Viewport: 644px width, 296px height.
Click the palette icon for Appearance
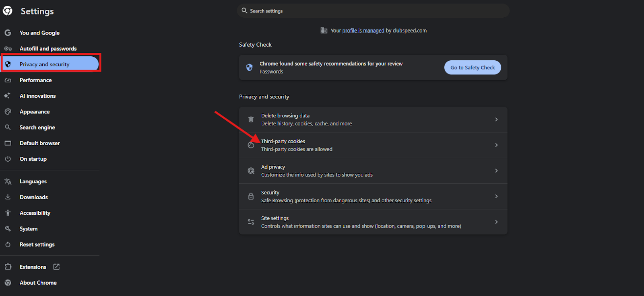point(8,111)
